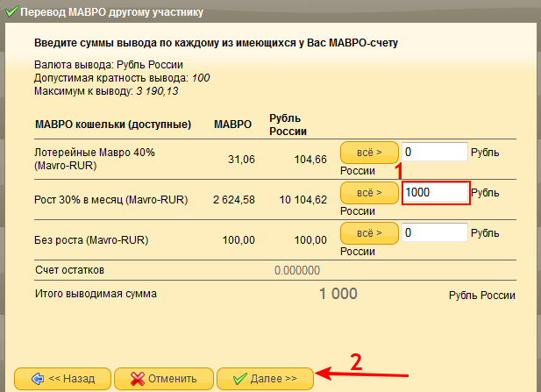This screenshot has width=541, height=392.
Task: Focus amount field for Лотерейные Мавро 40%
Action: [x=434, y=152]
